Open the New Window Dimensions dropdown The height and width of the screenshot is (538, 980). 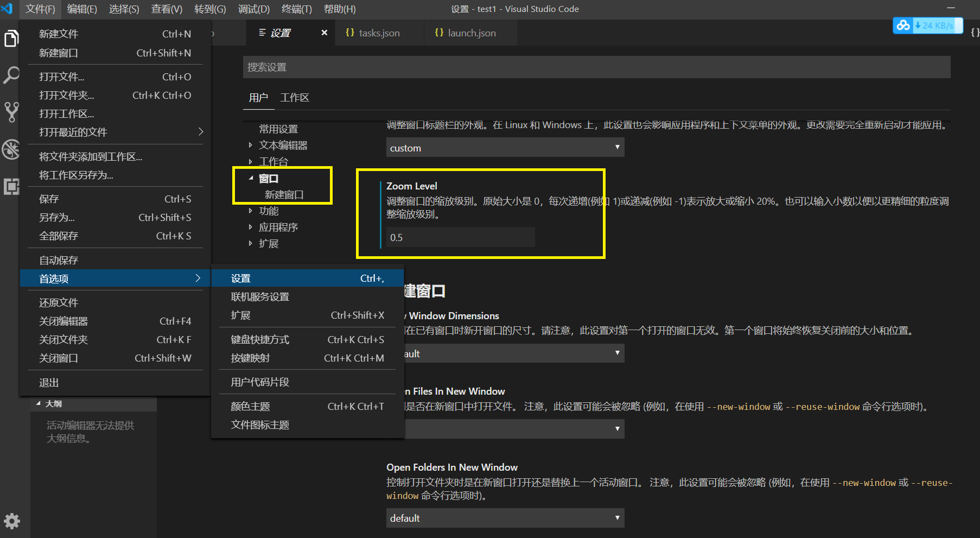(514, 353)
